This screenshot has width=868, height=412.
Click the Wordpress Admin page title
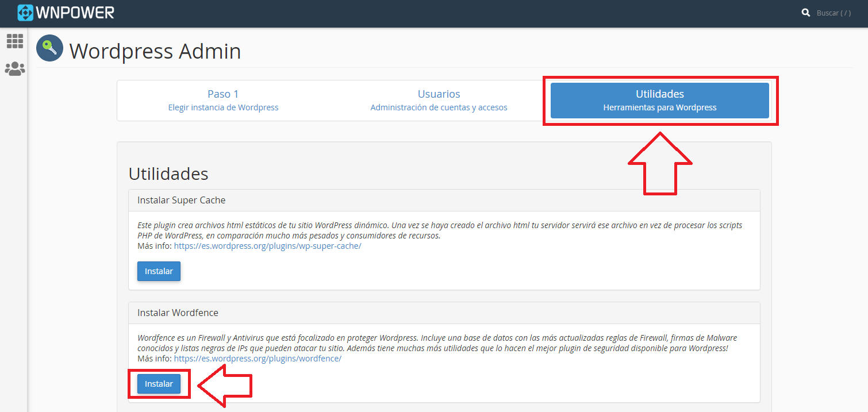(x=155, y=51)
